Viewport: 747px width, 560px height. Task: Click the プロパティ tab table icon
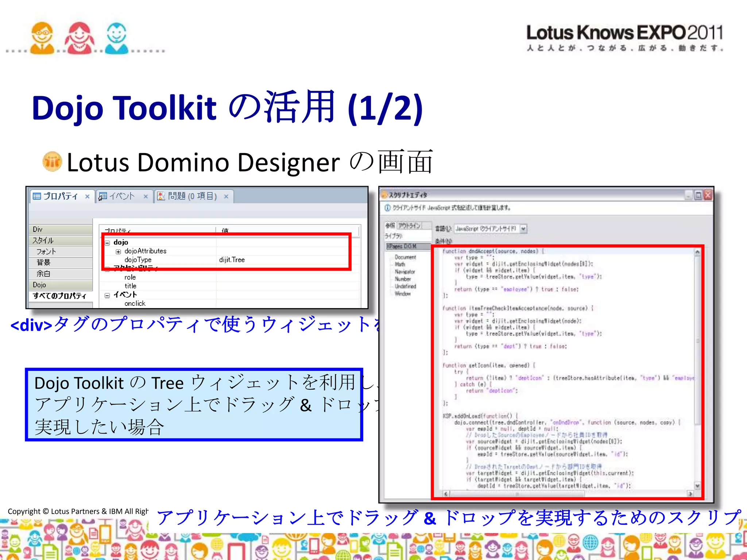click(x=37, y=196)
